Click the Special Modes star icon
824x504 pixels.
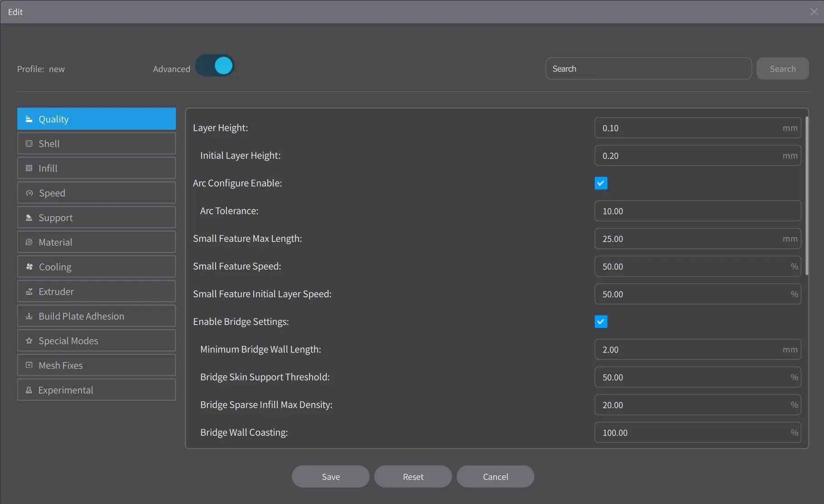[29, 341]
